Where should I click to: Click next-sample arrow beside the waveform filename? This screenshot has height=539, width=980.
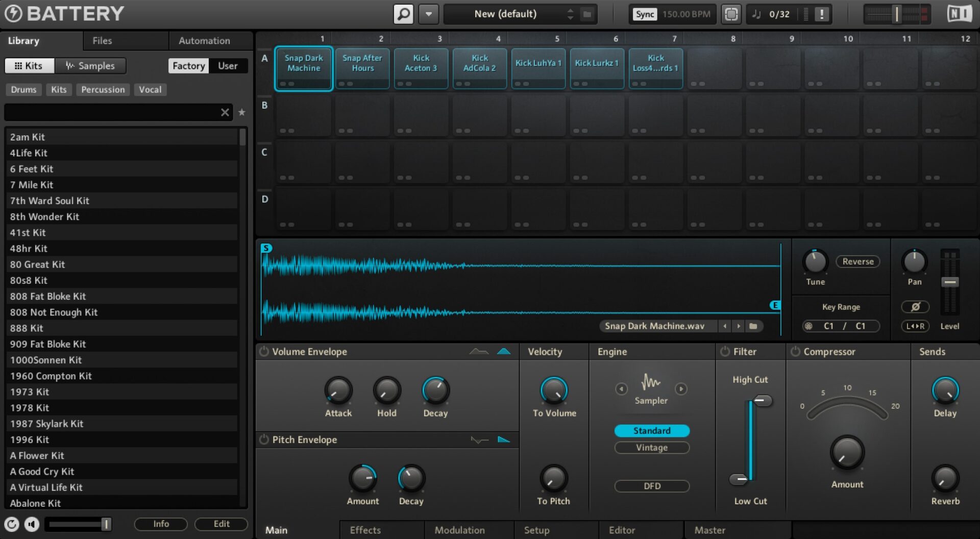pyautogui.click(x=739, y=326)
